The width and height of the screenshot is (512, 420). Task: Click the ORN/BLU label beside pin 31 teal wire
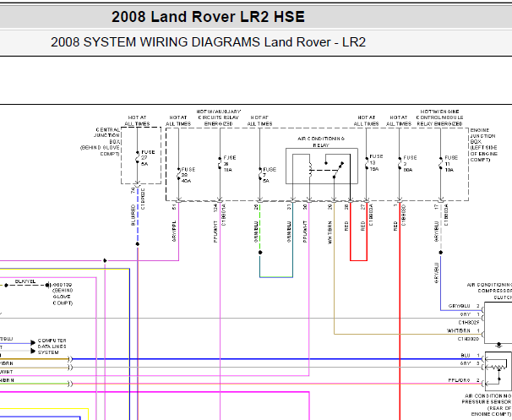[x=289, y=232]
